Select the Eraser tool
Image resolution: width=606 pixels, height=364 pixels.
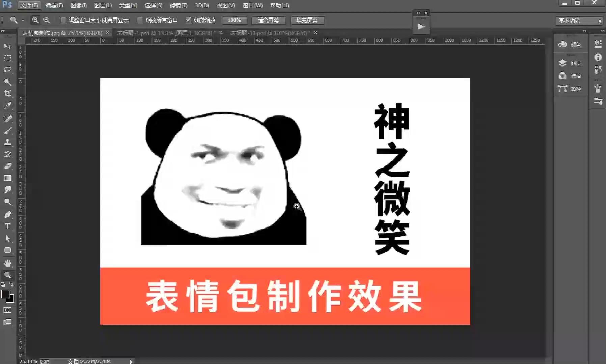(7, 166)
